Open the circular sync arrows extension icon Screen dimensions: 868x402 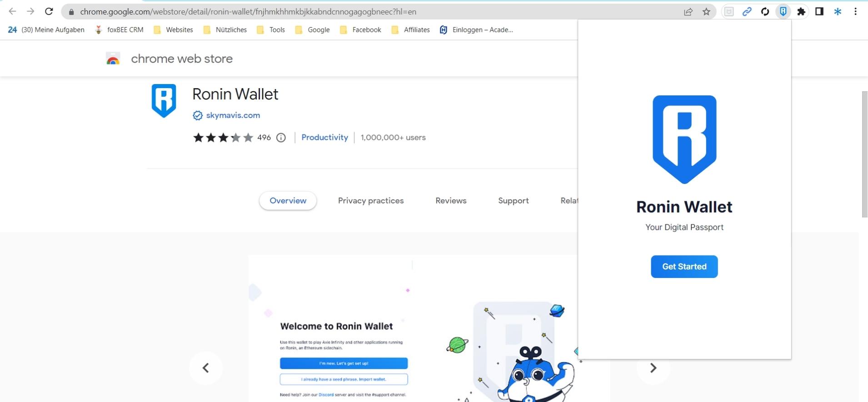765,12
